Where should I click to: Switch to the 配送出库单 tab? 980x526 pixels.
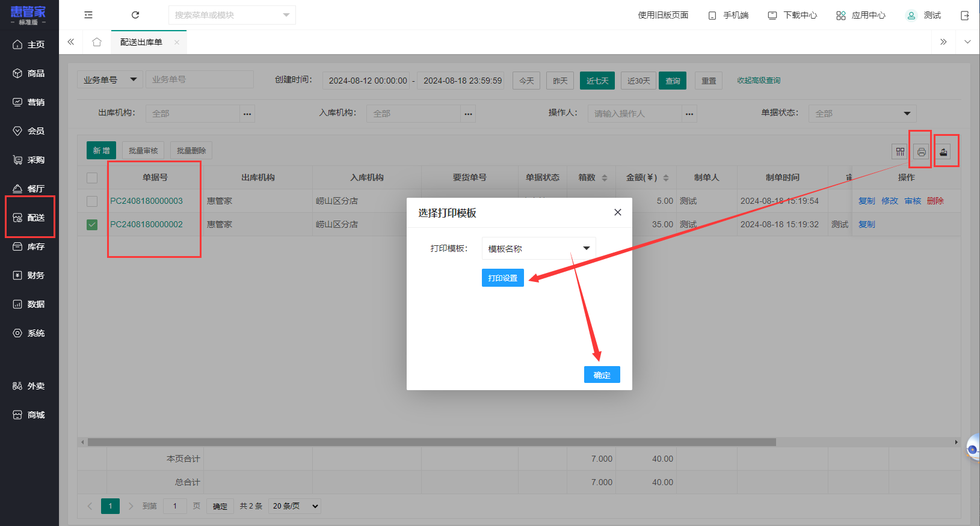pyautogui.click(x=141, y=42)
